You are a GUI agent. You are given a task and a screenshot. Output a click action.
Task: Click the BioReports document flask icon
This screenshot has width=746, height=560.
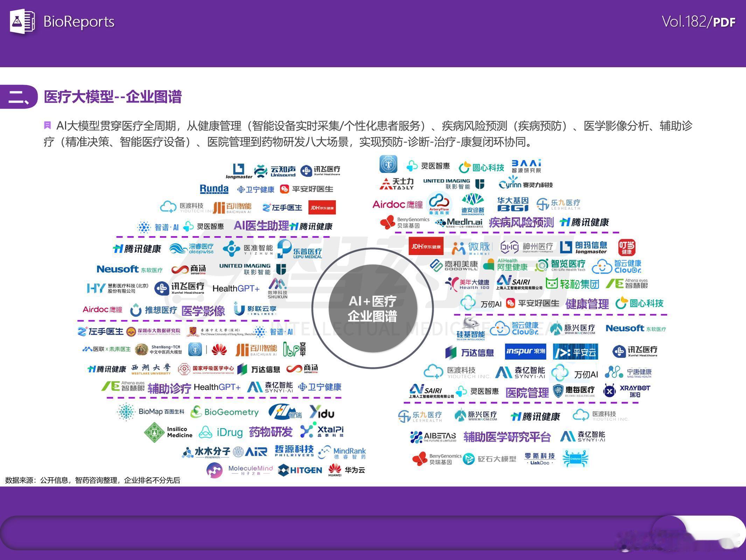22,21
